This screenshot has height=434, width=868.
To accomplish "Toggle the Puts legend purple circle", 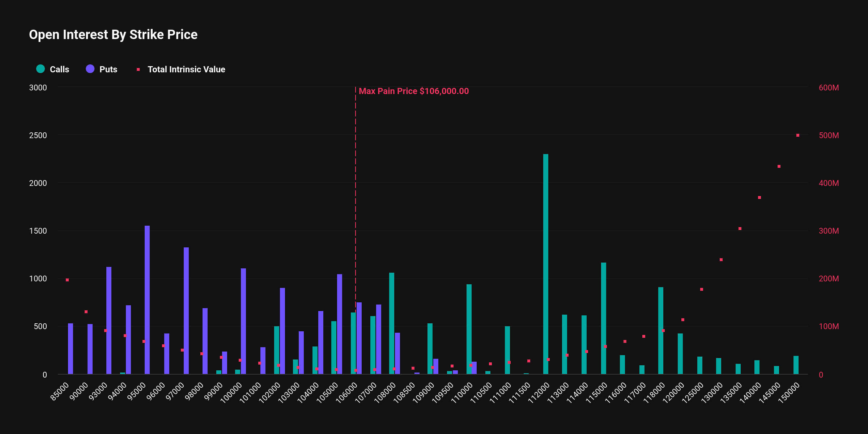I will [90, 69].
